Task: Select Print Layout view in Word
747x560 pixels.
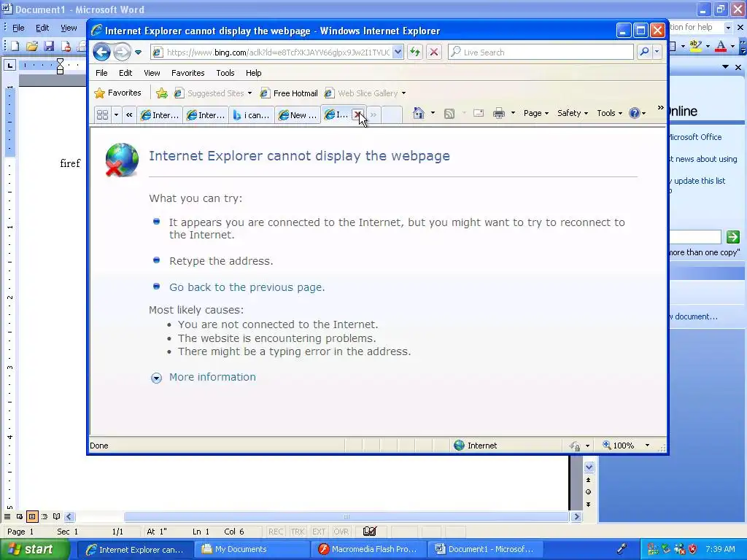Action: [x=32, y=516]
